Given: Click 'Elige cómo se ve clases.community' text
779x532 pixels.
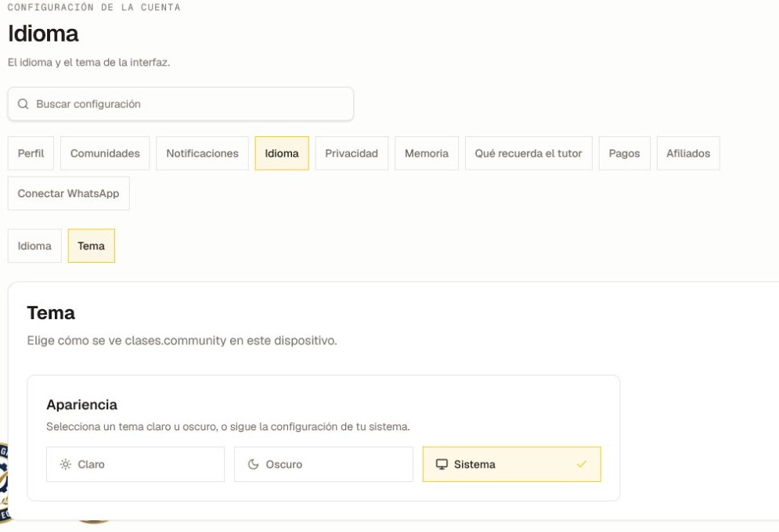Looking at the screenshot, I should (x=182, y=341).
